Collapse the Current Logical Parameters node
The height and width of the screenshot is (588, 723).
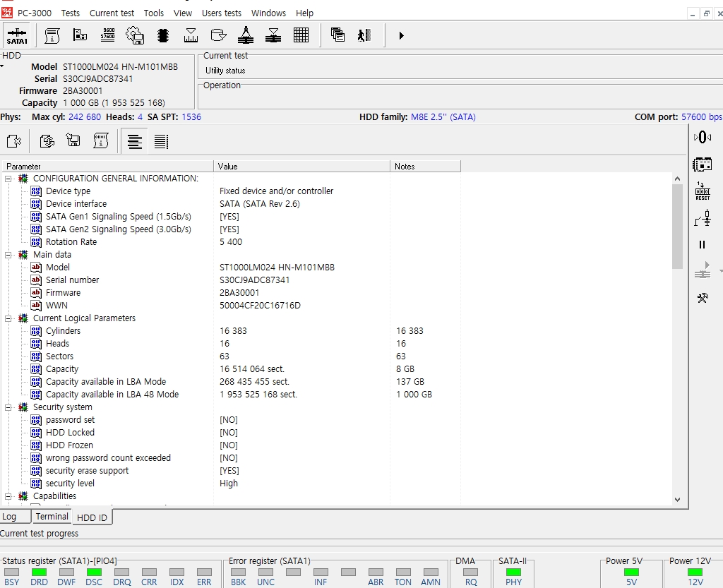[8, 318]
